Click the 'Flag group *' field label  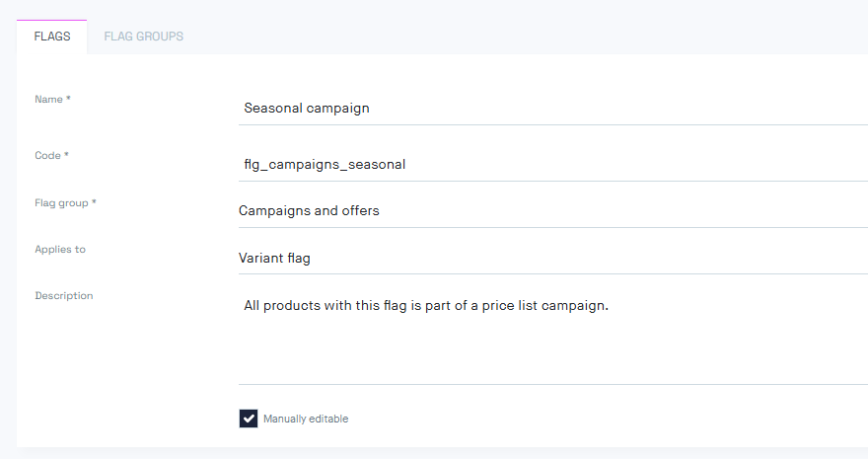[65, 202]
